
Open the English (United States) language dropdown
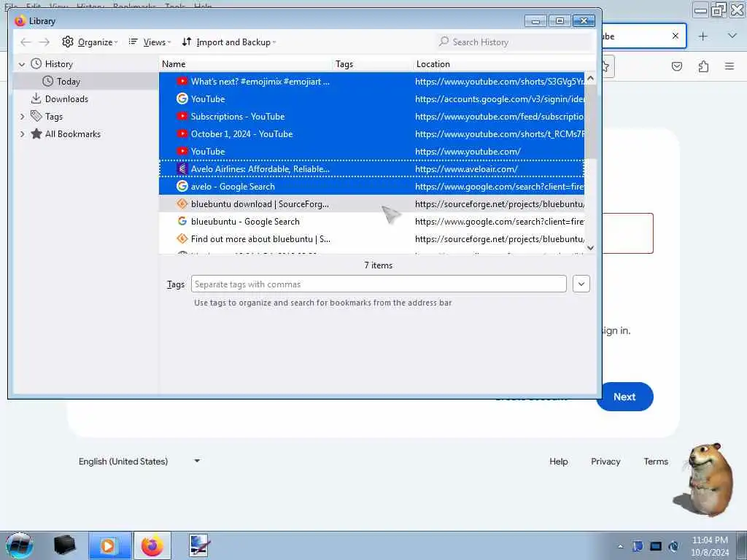click(x=139, y=462)
